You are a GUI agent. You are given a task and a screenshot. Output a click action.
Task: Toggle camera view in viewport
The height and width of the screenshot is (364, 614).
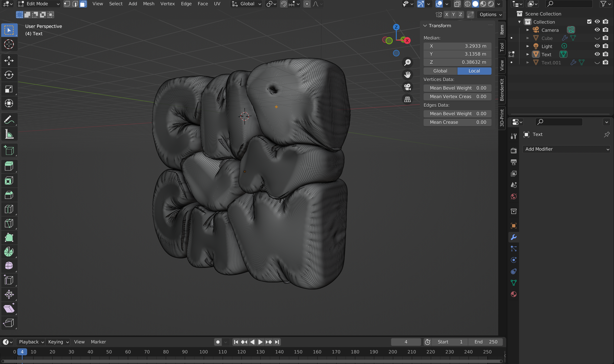coord(407,87)
